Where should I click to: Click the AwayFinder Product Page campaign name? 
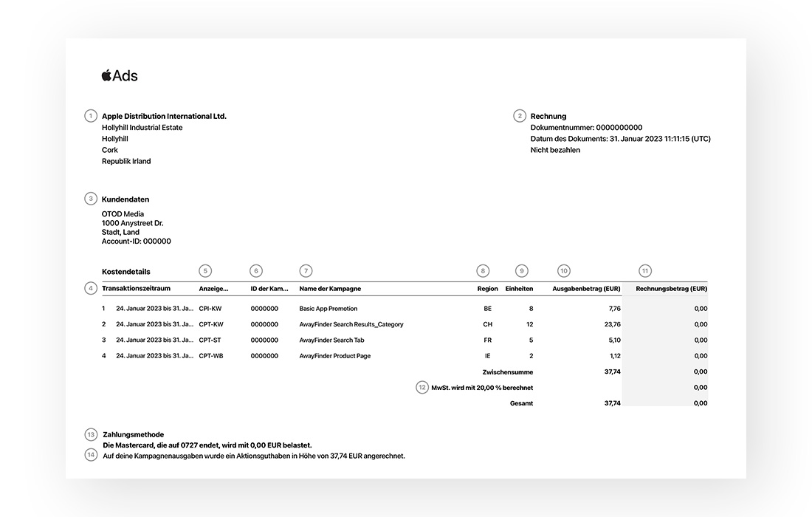(334, 356)
